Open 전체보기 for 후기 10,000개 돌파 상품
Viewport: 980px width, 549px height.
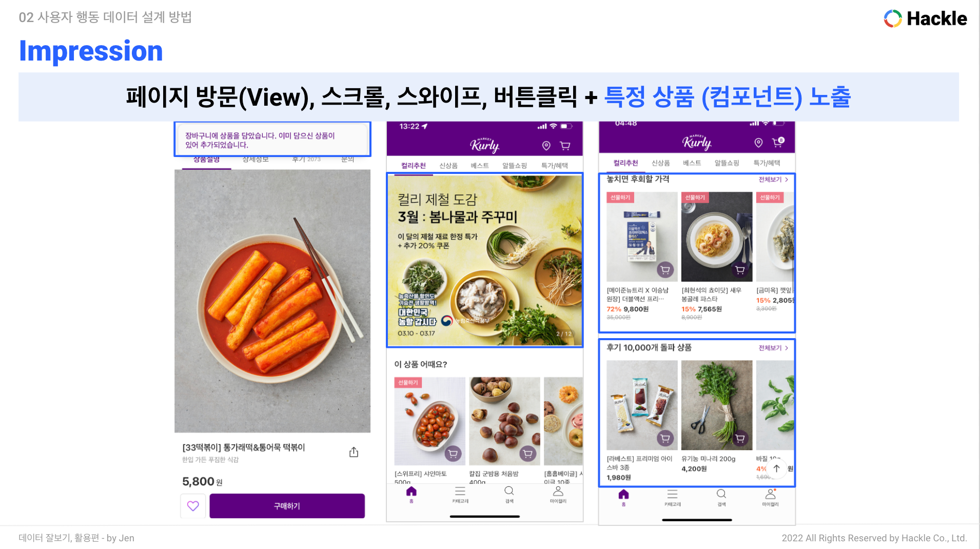773,348
